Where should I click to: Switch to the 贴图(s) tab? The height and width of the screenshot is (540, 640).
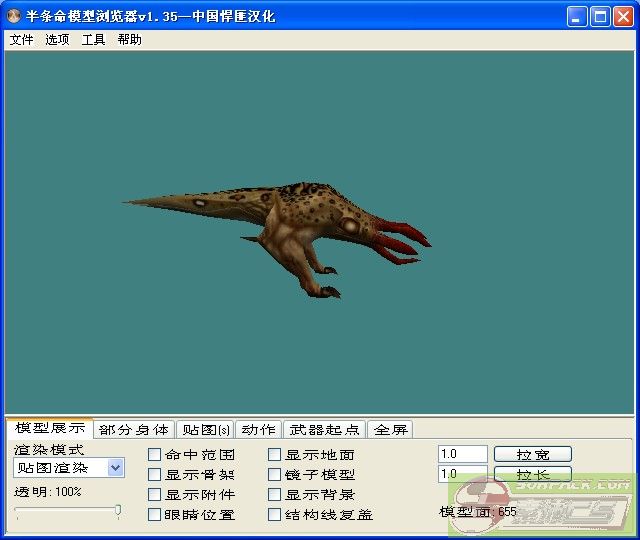(204, 430)
